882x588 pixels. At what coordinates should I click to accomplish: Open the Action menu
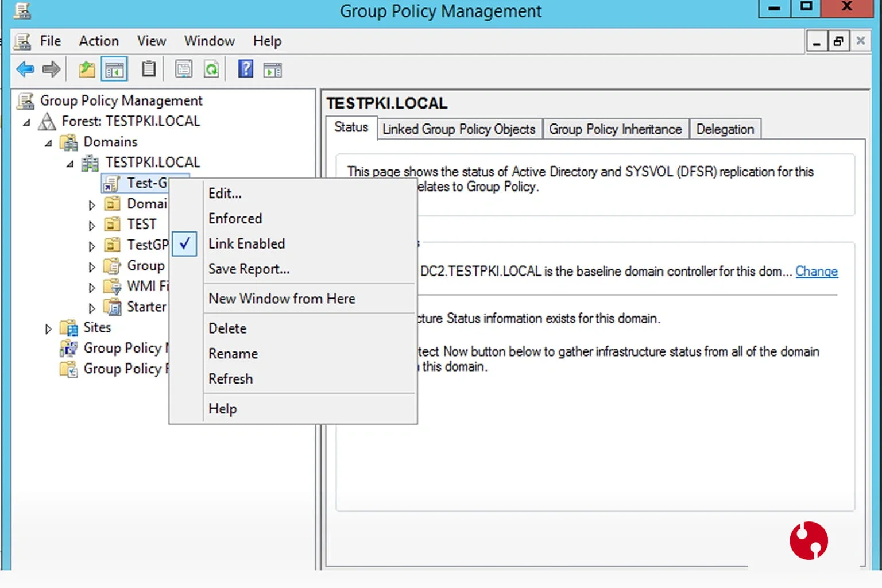(x=99, y=41)
